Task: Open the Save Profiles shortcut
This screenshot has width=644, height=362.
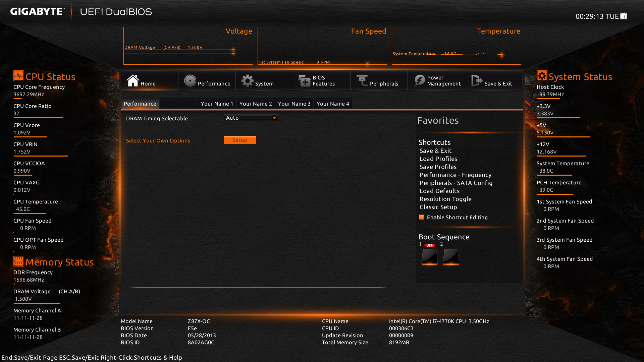Action: 438,167
